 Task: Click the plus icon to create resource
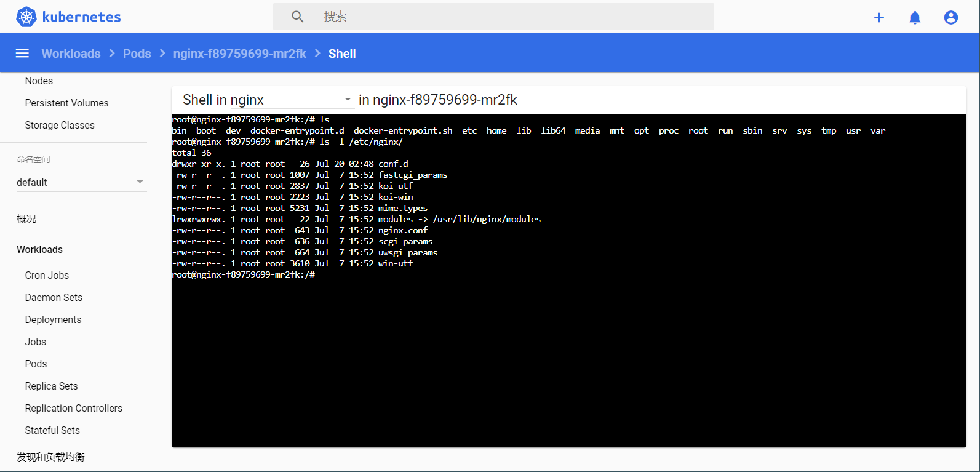coord(879,17)
